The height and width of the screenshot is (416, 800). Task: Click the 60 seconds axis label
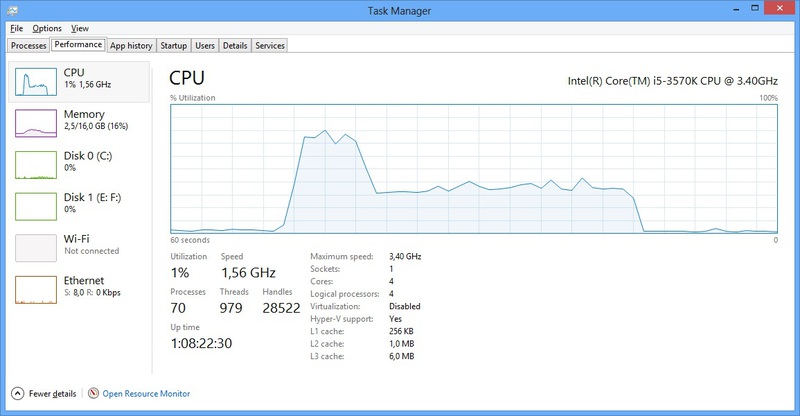(x=190, y=240)
